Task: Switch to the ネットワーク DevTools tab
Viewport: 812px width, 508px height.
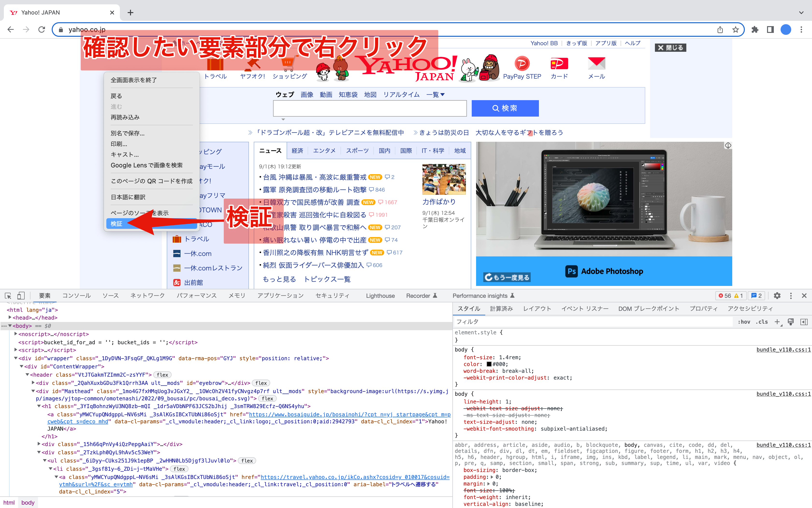Action: click(x=148, y=296)
